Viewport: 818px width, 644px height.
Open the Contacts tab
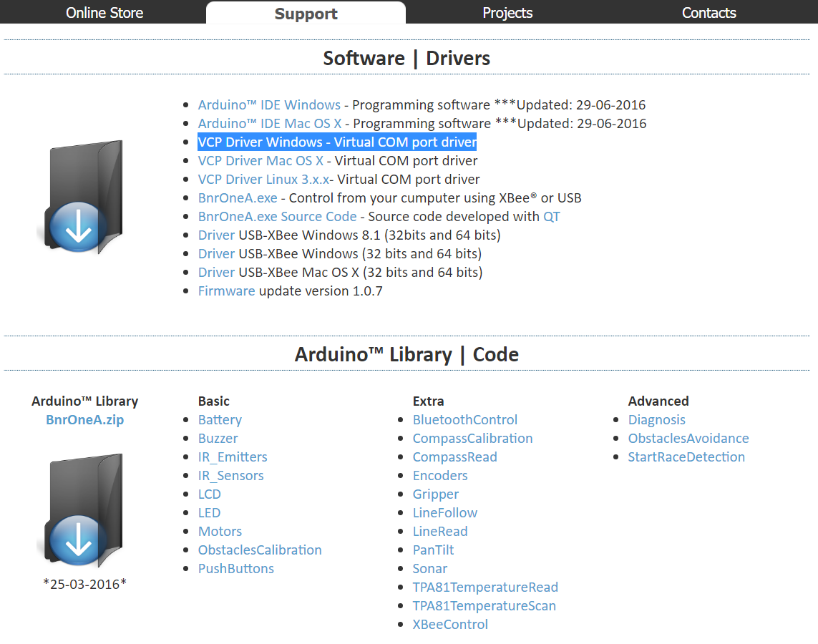point(709,12)
